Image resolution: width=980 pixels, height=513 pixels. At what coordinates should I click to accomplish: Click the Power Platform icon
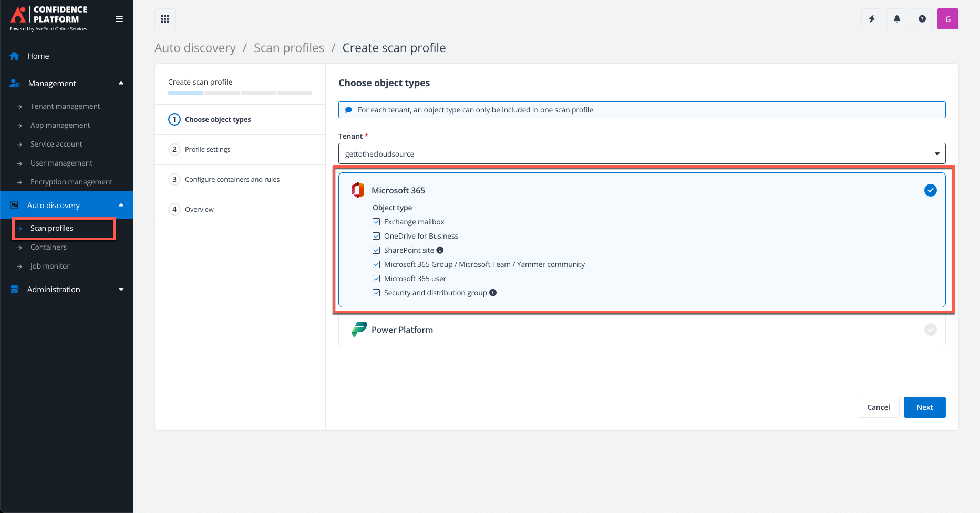click(x=358, y=330)
